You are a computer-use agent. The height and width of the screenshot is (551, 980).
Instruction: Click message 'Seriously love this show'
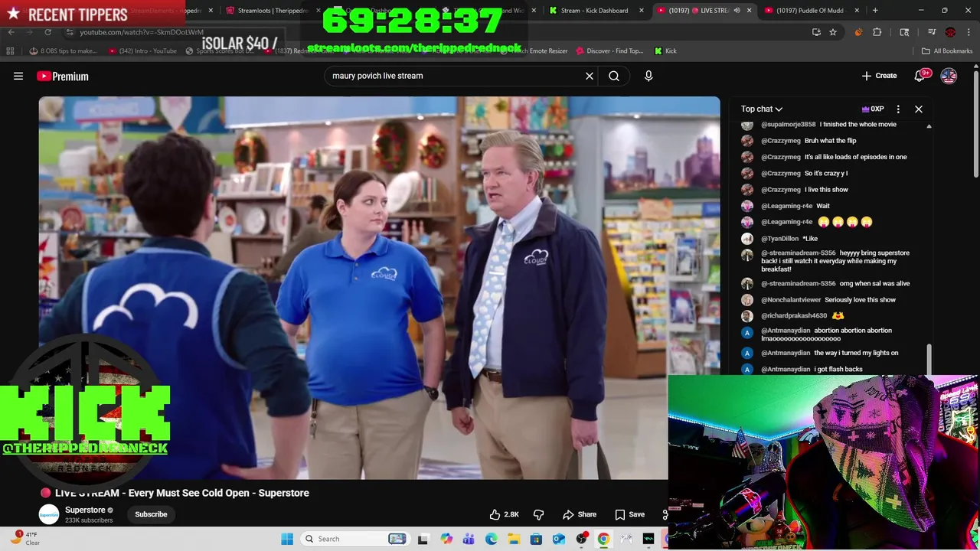[860, 300]
